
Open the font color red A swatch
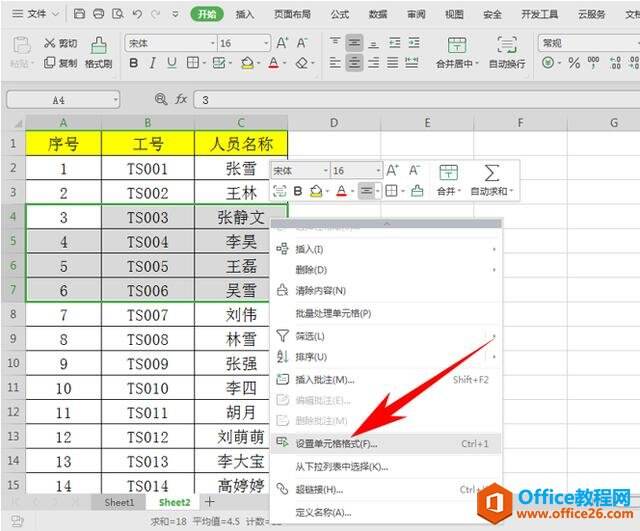click(x=273, y=63)
